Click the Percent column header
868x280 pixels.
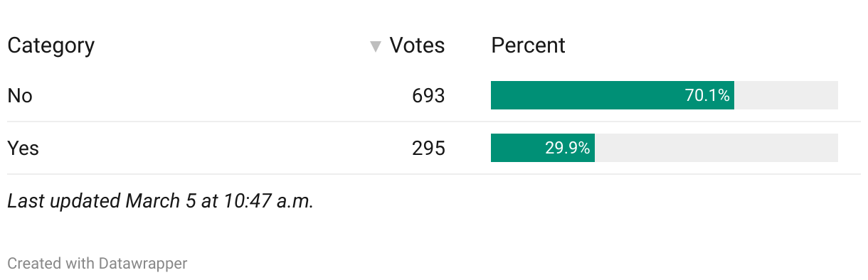pyautogui.click(x=528, y=45)
